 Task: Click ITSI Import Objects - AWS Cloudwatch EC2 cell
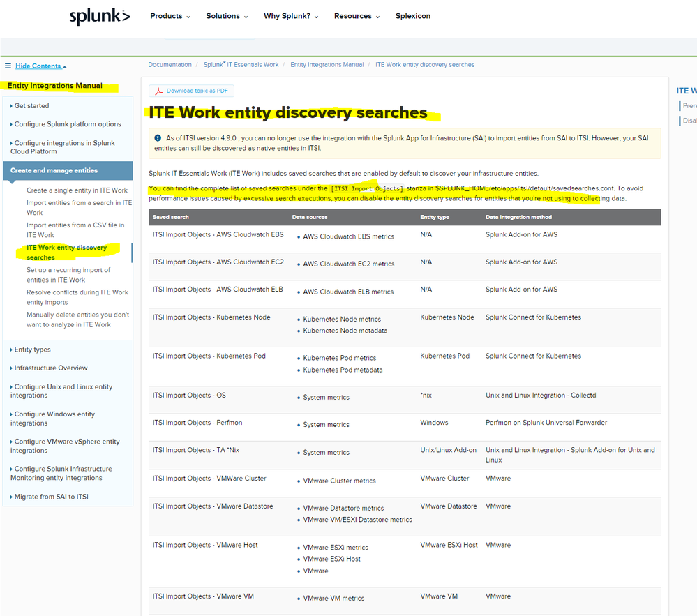[x=218, y=262]
